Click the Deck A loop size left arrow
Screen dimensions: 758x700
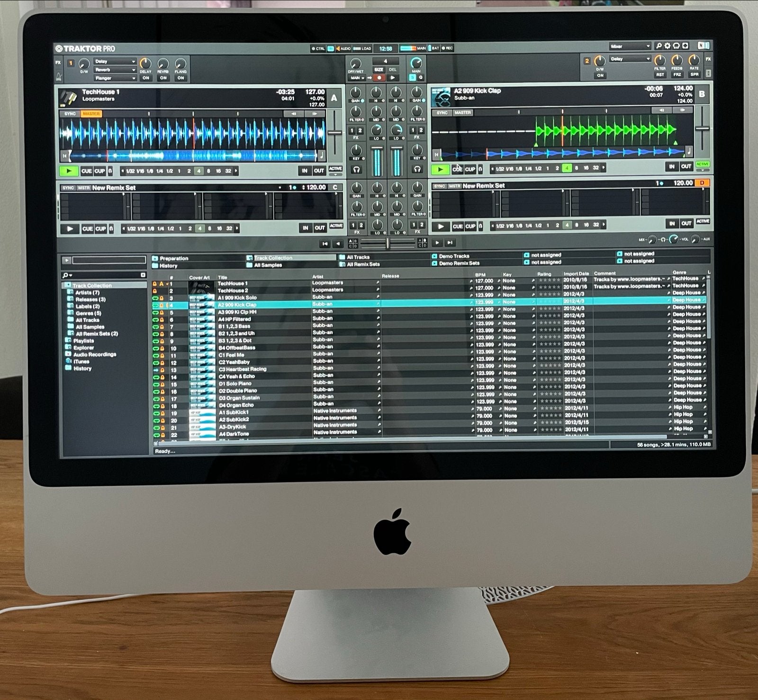[x=123, y=171]
